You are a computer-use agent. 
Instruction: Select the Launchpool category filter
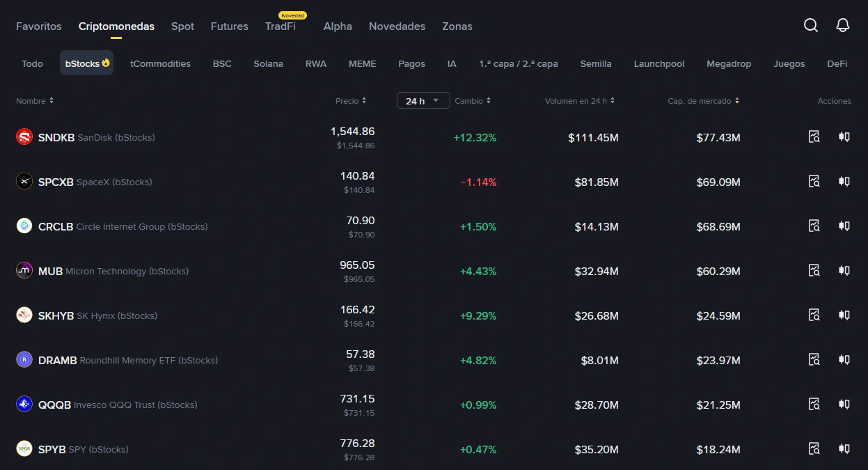click(x=659, y=63)
